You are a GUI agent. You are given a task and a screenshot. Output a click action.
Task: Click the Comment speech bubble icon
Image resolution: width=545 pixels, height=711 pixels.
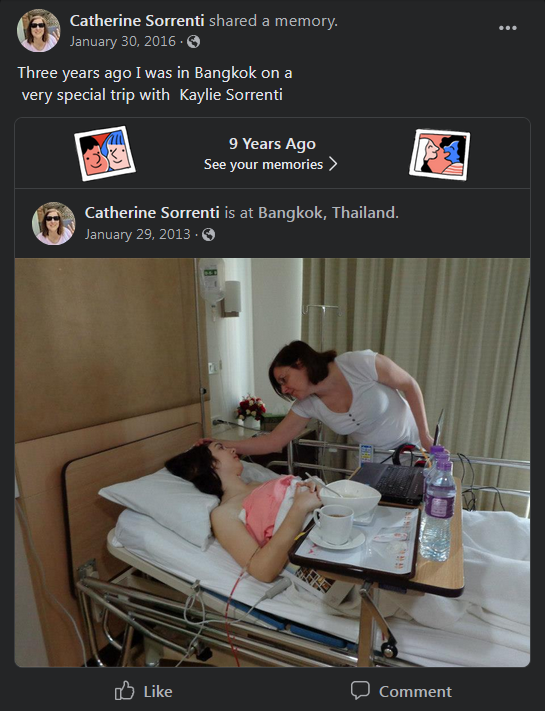[x=360, y=691]
